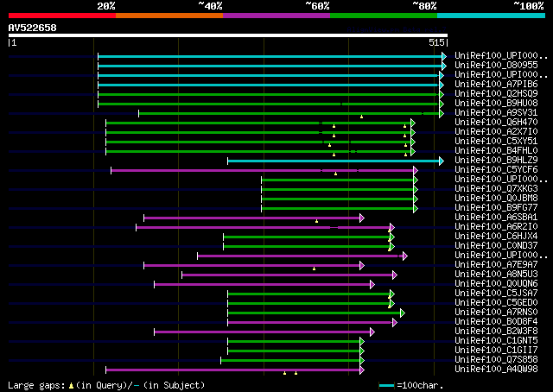Click the orange ~40% identity legend segment
Image resolution: width=553 pixels, height=392 pixels.
click(x=169, y=16)
